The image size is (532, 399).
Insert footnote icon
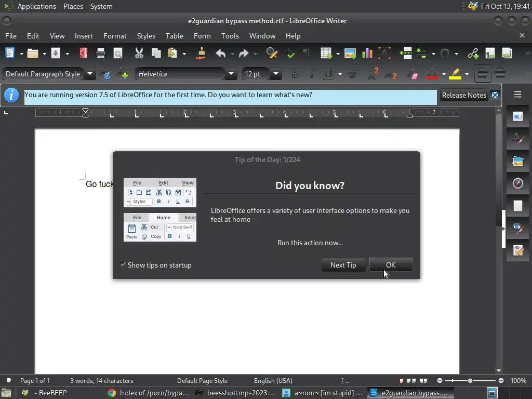tap(490, 54)
